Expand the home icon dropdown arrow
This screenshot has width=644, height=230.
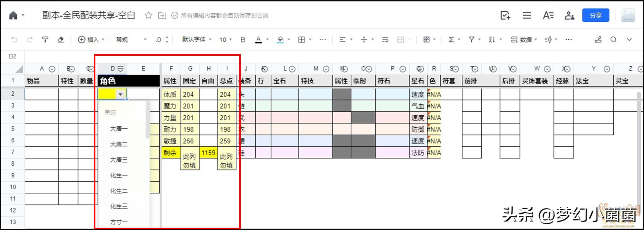pos(23,15)
